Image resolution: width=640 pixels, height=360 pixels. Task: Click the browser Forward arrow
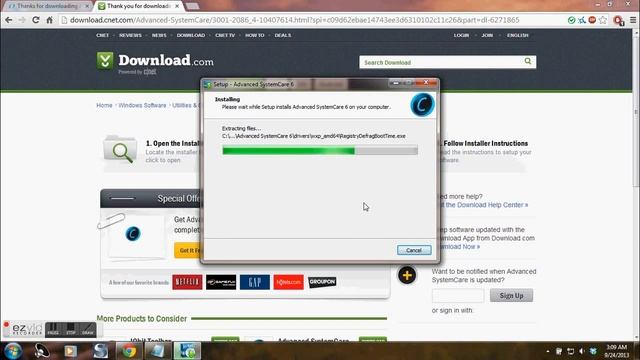point(22,20)
